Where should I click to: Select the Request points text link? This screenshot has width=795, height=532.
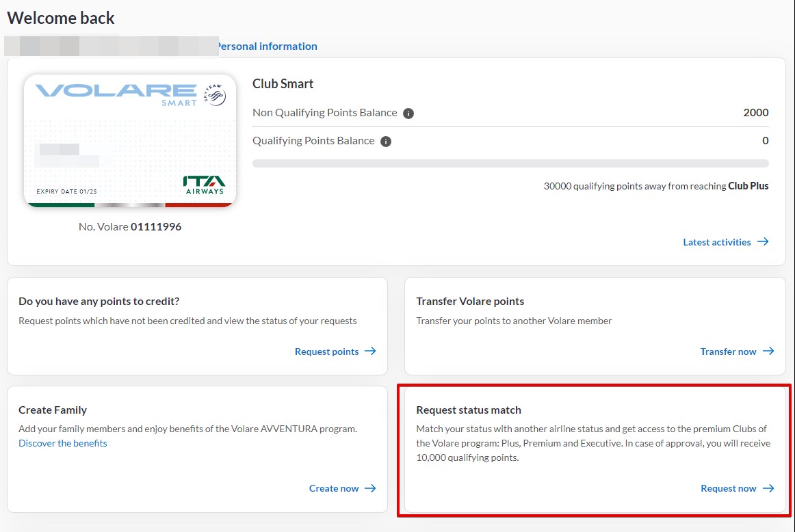click(x=326, y=351)
